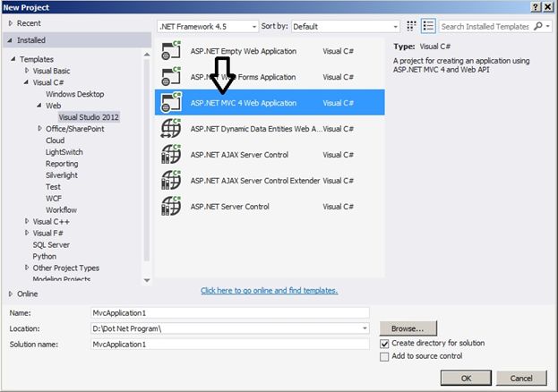This screenshot has height=392, width=558.
Task: Open the Location path dropdown arrow
Action: tap(365, 328)
